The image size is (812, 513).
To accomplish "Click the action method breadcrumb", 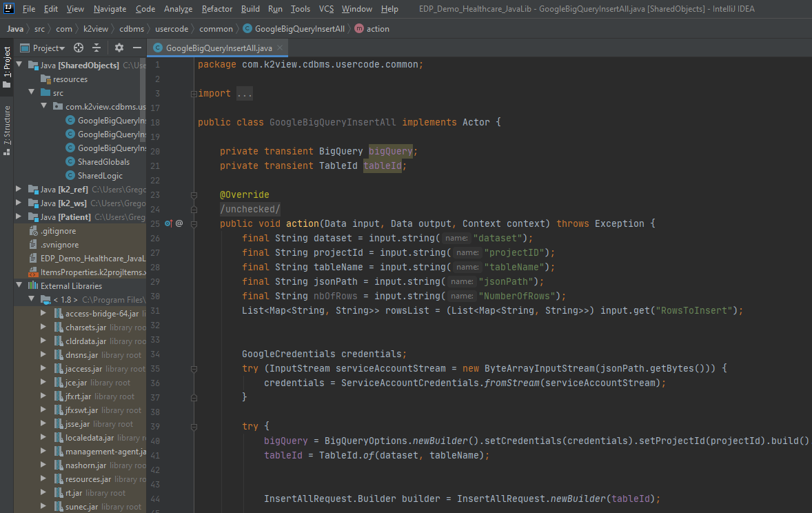I will pos(377,29).
